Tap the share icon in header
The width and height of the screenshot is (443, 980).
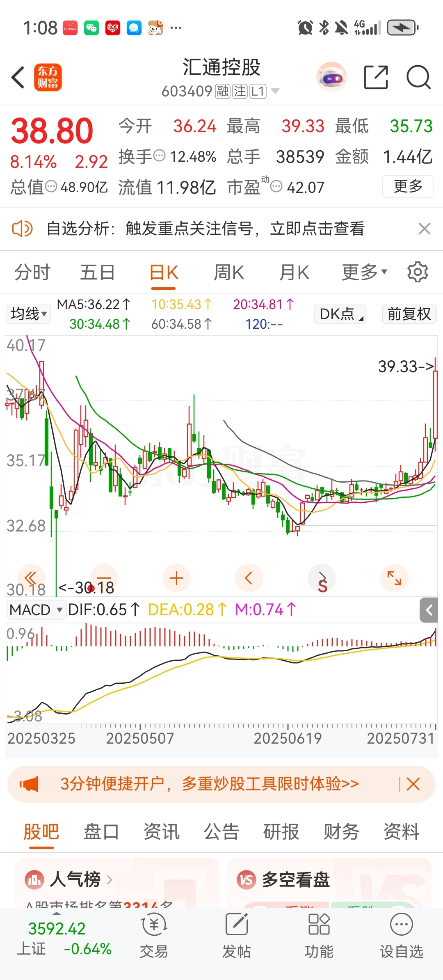point(376,77)
